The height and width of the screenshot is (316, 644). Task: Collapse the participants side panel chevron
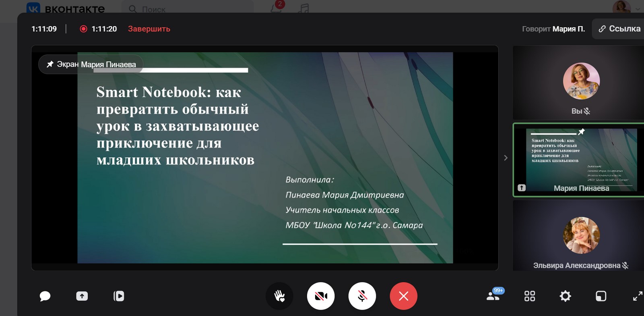point(506,158)
